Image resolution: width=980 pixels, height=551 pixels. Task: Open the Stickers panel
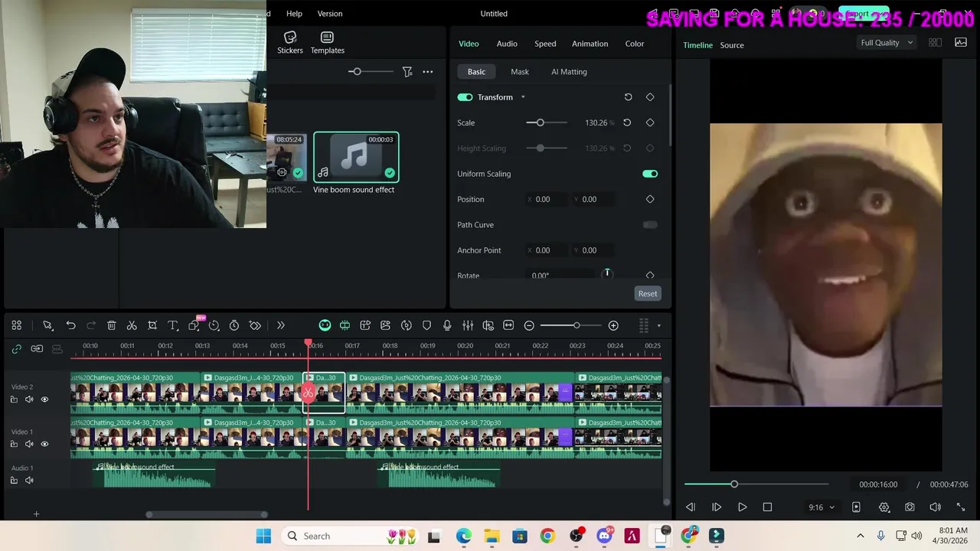tap(290, 43)
